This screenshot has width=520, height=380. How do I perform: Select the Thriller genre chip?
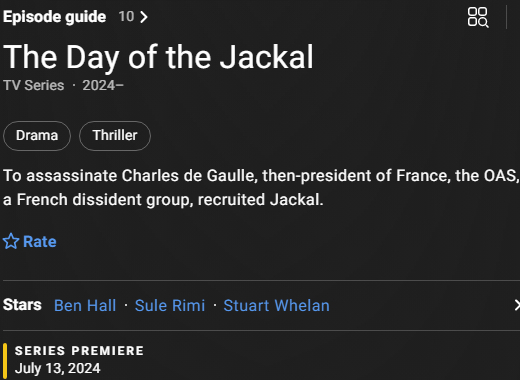[115, 136]
